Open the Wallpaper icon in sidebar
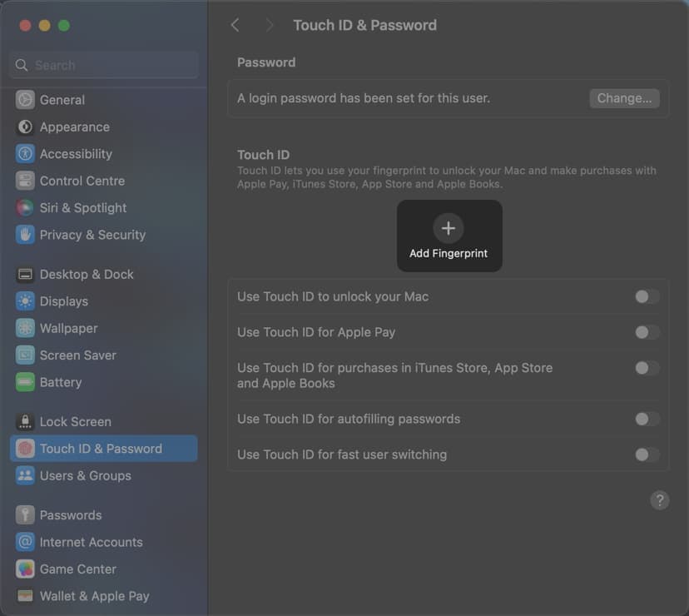This screenshot has height=616, width=689. [x=25, y=329]
